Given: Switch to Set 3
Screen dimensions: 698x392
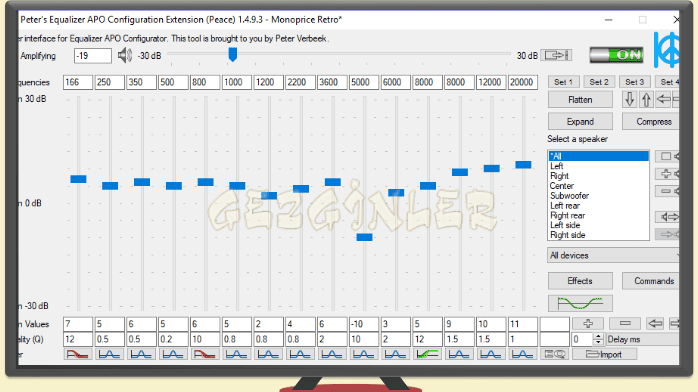Looking at the screenshot, I should pyautogui.click(x=634, y=82).
